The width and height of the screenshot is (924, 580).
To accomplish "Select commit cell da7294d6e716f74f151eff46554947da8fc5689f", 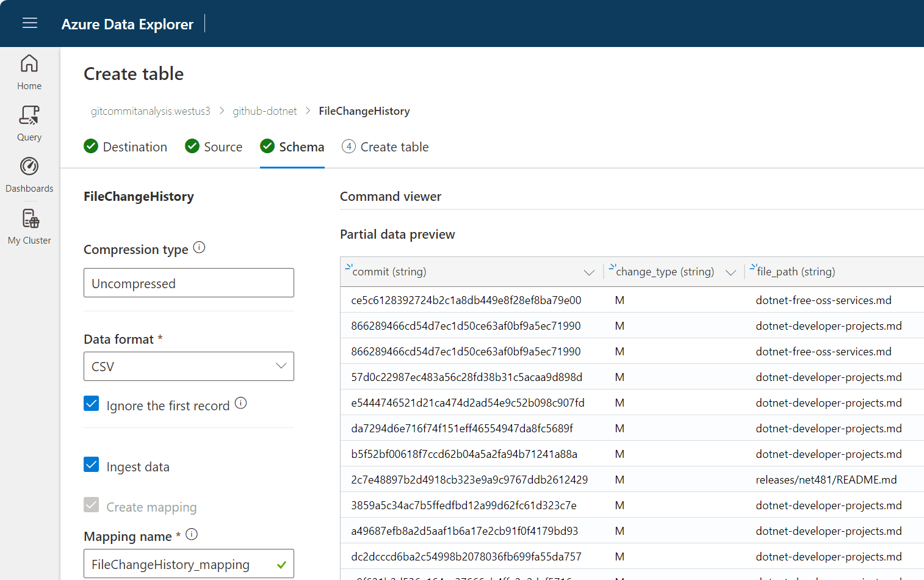I will pos(462,429).
